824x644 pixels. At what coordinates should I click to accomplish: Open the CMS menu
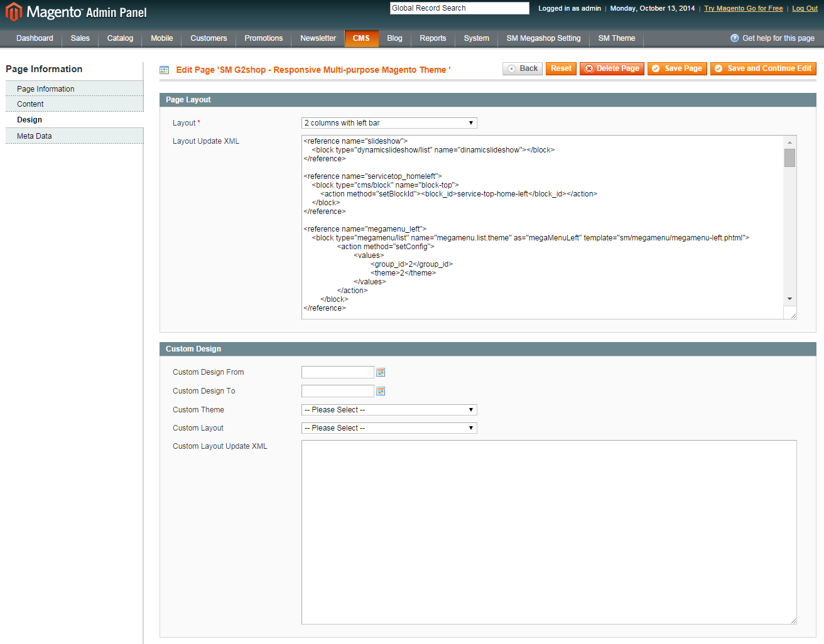pos(361,38)
